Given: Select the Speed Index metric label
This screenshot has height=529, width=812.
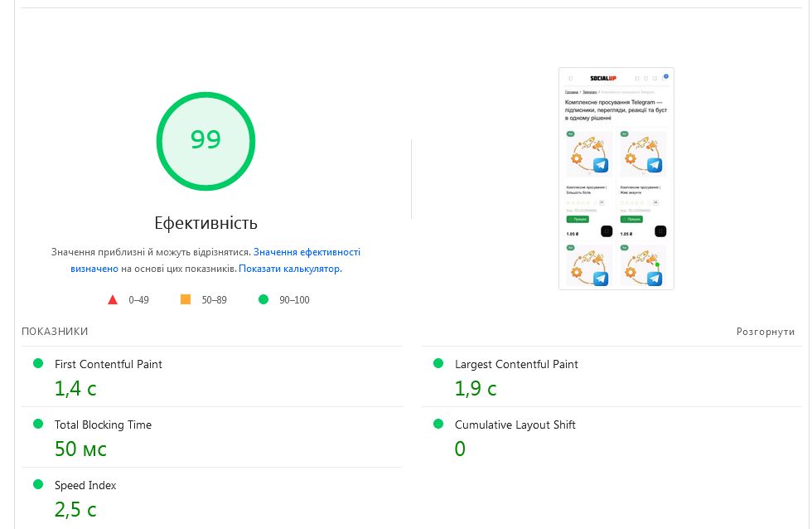Looking at the screenshot, I should 85,485.
